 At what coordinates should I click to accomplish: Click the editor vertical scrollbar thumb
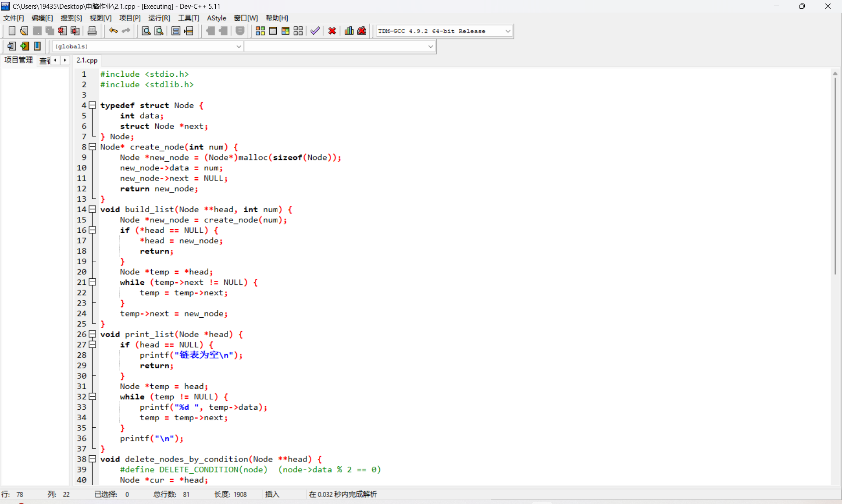click(x=835, y=175)
